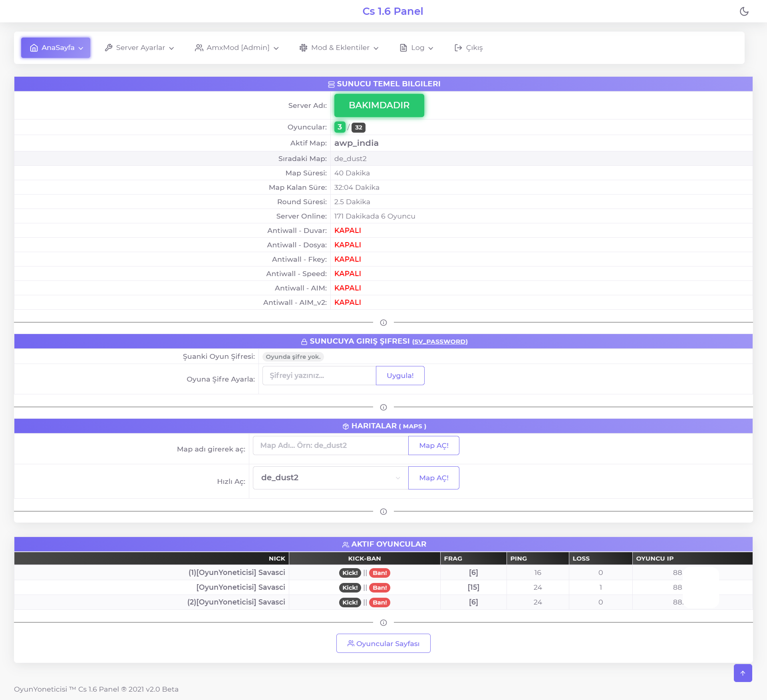Click the max players badge 32
This screenshot has width=767, height=700.
(x=359, y=127)
